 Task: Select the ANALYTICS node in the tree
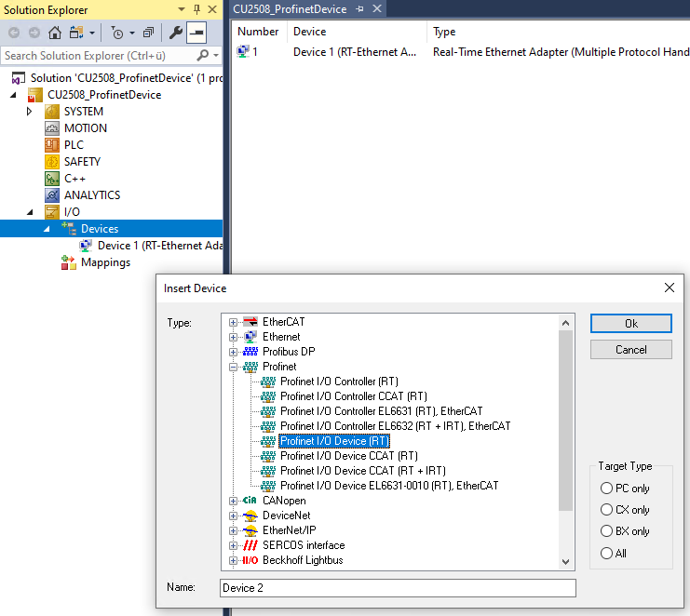(x=92, y=195)
